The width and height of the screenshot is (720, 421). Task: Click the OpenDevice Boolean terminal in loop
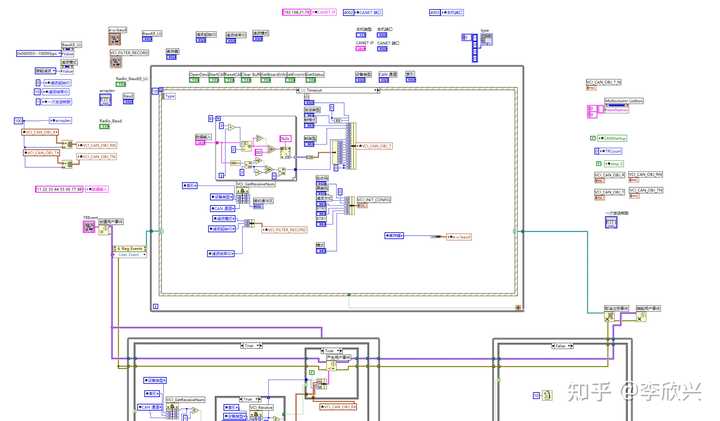point(195,80)
